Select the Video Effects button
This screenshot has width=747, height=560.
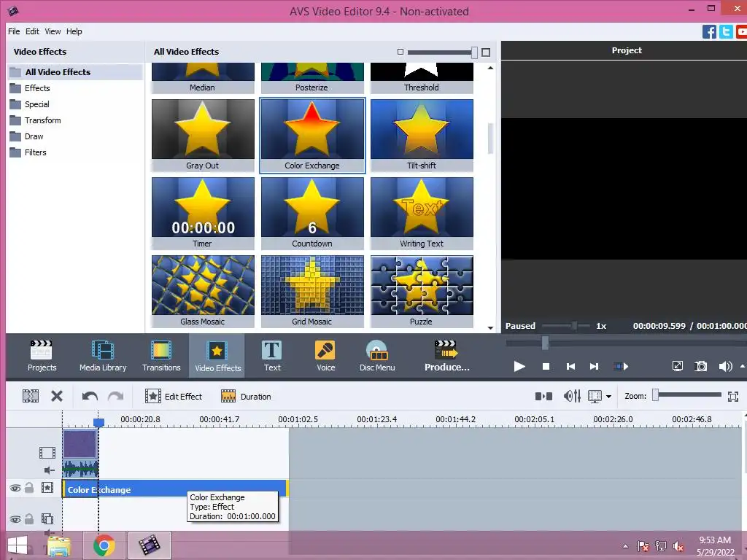pos(217,356)
